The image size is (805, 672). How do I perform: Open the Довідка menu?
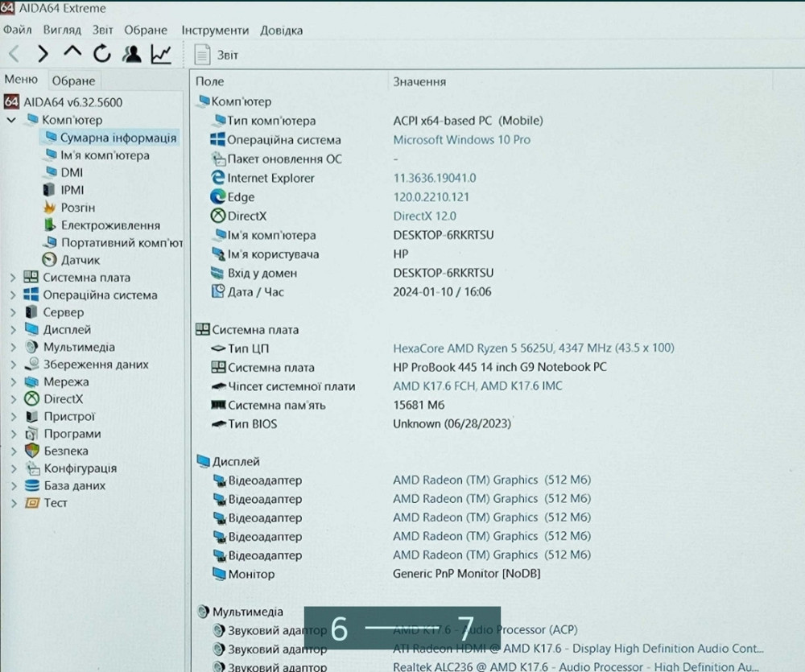281,30
